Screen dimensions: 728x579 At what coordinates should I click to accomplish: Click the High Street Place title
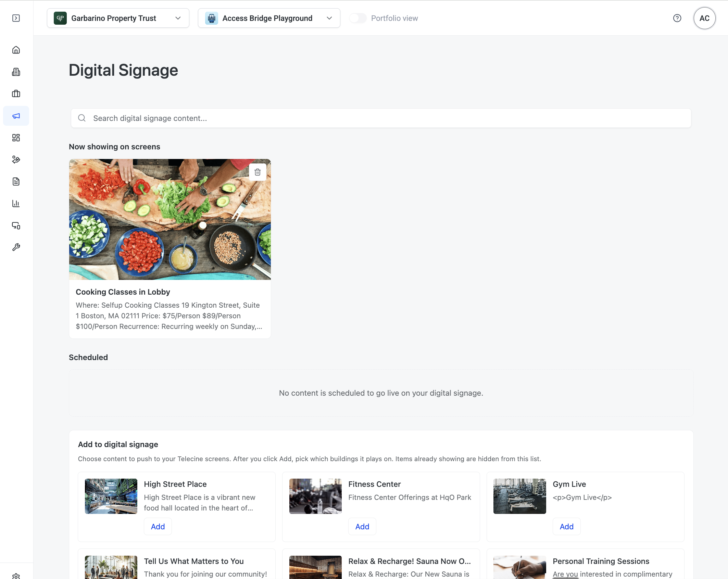click(175, 484)
